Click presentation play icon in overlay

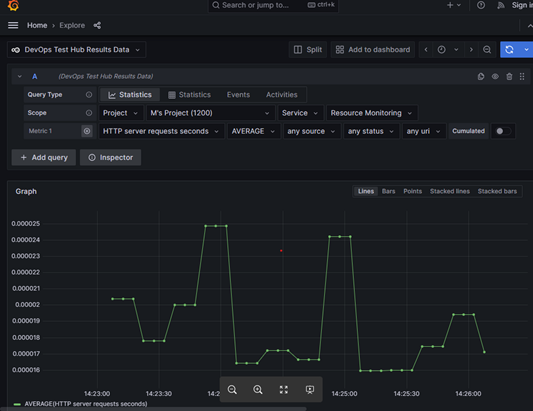point(310,390)
